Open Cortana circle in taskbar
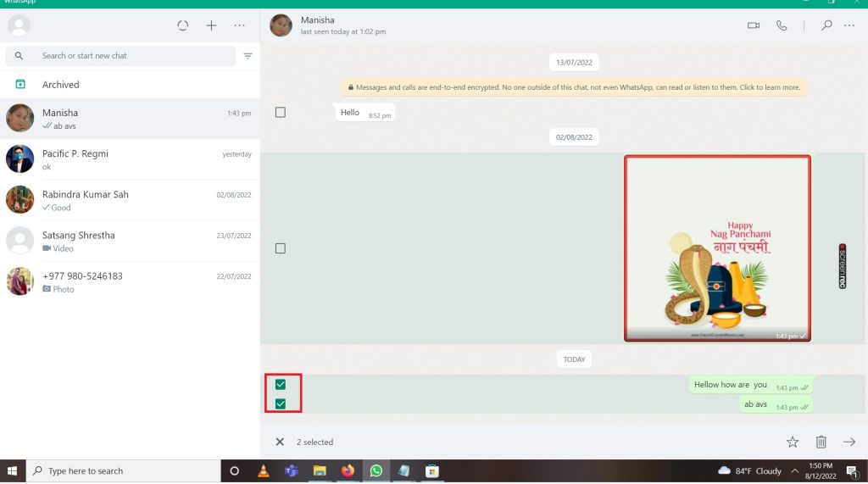The image size is (868, 484). 235,470
